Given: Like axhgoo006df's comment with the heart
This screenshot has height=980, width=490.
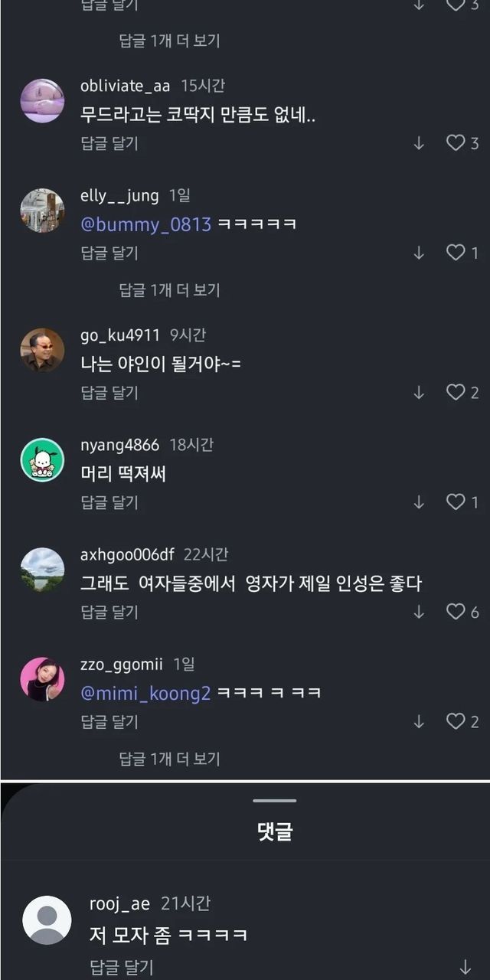Looking at the screenshot, I should point(456,612).
